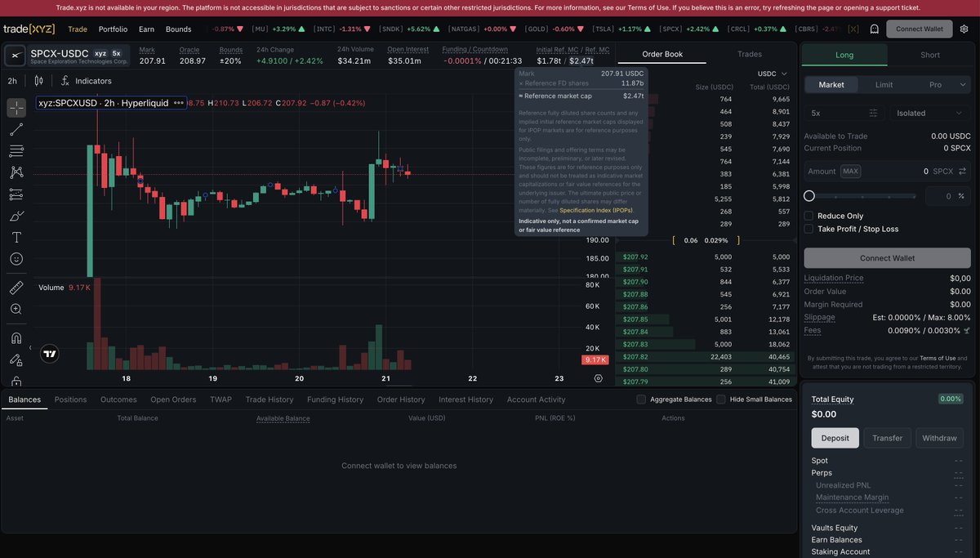Open the Terms of Use link under the order form
The width and height of the screenshot is (980, 558).
point(937,358)
